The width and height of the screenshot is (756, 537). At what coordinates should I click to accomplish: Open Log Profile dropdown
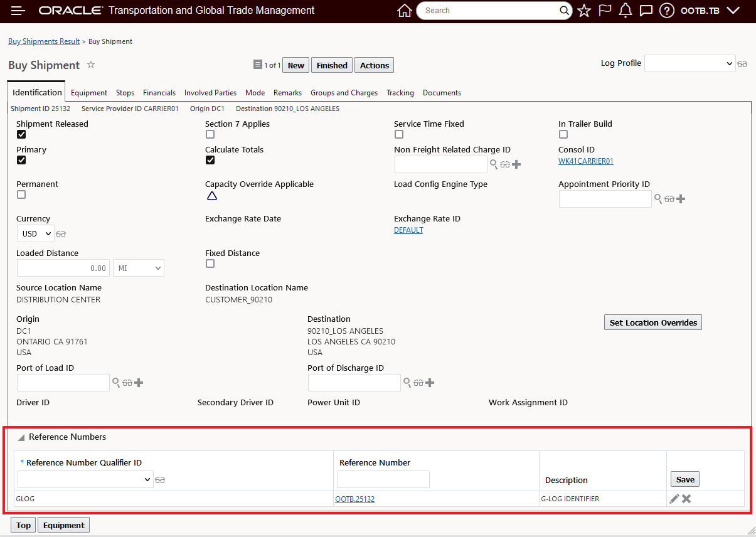click(x=689, y=63)
